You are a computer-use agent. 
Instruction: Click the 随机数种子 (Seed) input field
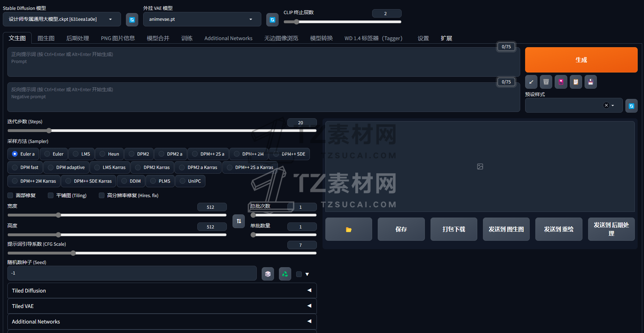[x=132, y=273]
